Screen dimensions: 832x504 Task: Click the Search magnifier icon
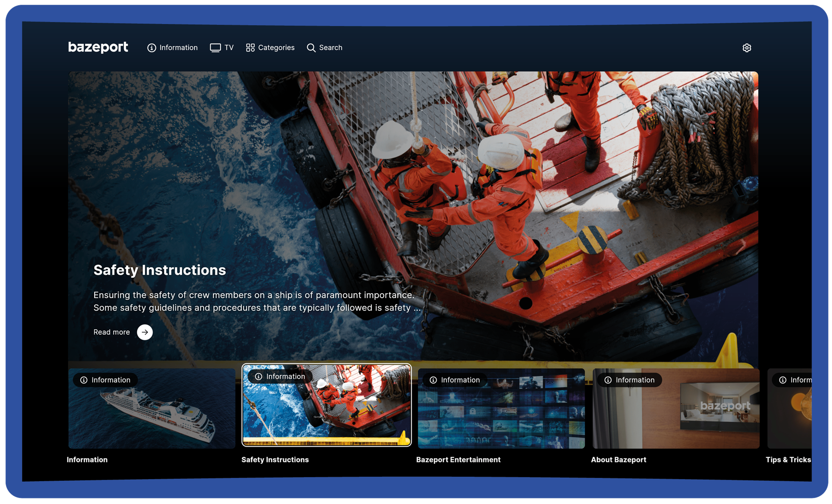[311, 48]
